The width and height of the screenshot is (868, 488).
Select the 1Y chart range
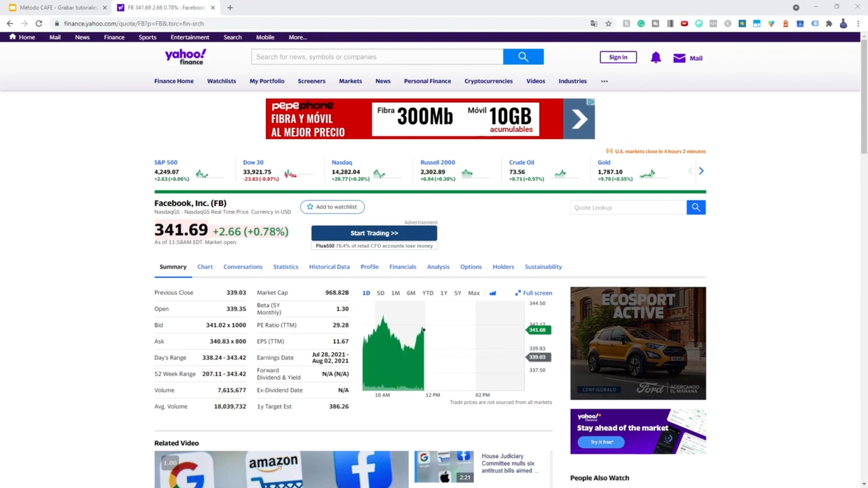tap(444, 293)
